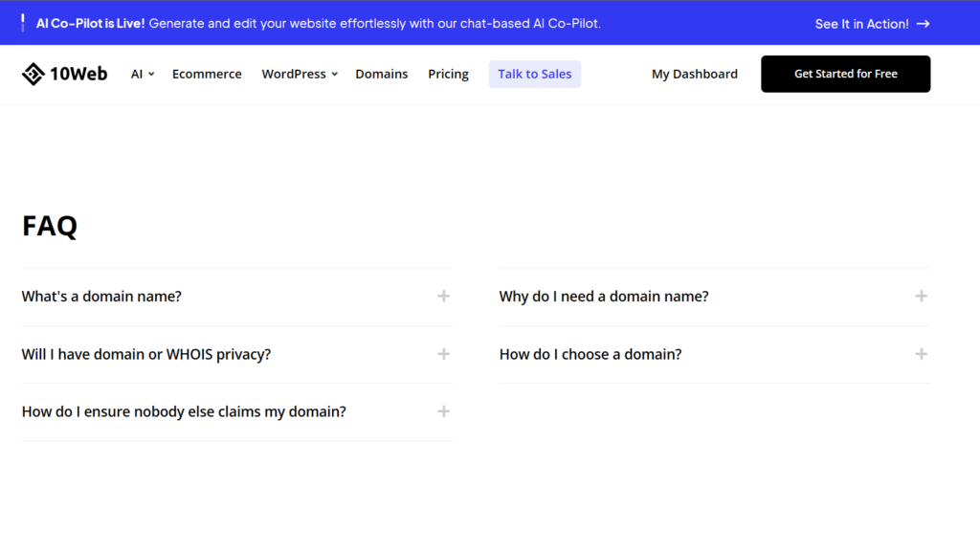This screenshot has height=553, width=980.
Task: Expand "What's a domain name?" plus icon
Action: pyautogui.click(x=444, y=297)
